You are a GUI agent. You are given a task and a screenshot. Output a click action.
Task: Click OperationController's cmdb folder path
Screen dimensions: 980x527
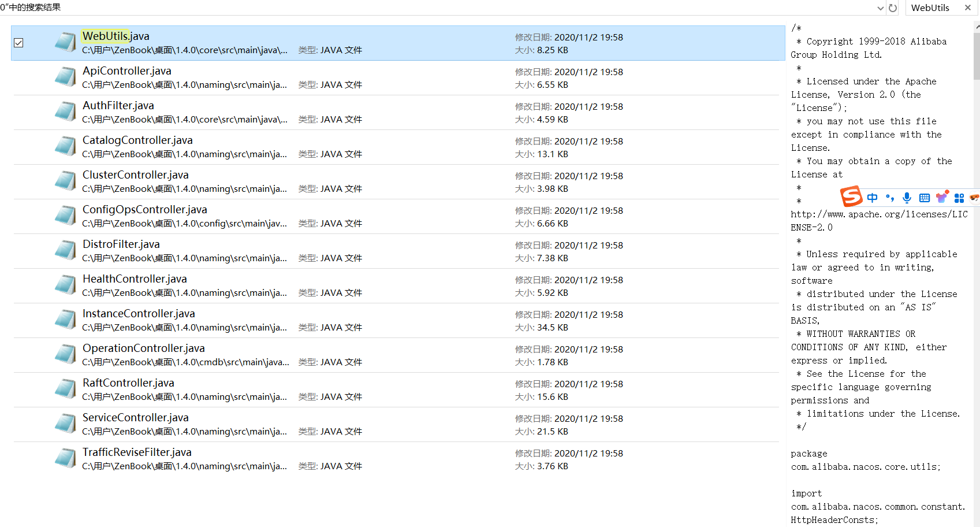coord(186,362)
